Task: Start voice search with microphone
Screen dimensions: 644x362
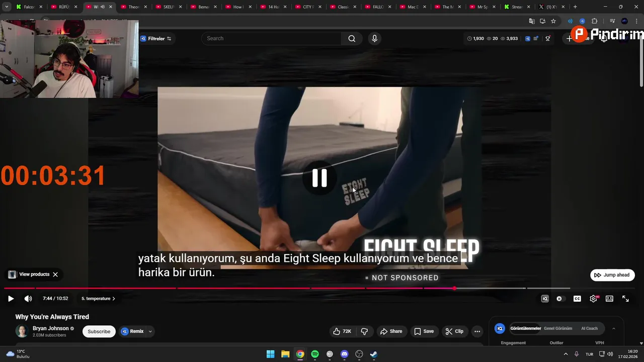Action: [374, 39]
